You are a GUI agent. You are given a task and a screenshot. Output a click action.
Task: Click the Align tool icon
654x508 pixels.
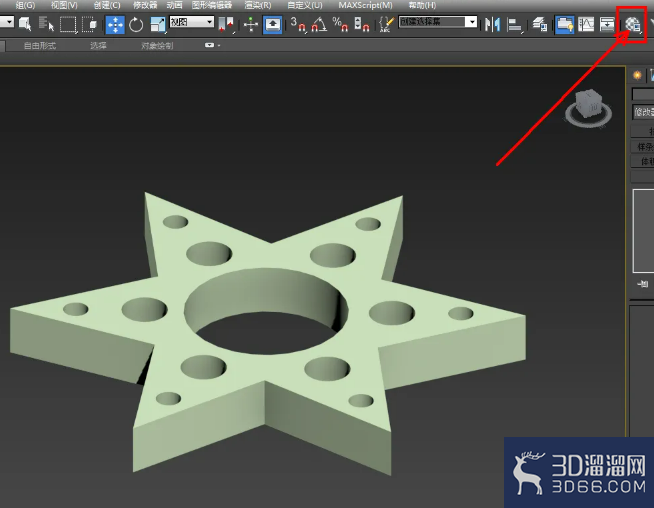click(x=514, y=25)
